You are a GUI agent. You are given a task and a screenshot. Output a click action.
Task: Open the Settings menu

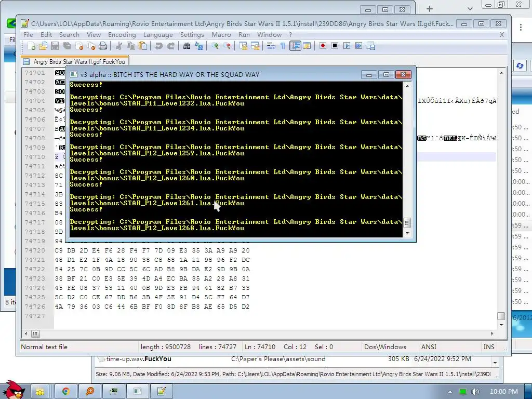(x=192, y=35)
